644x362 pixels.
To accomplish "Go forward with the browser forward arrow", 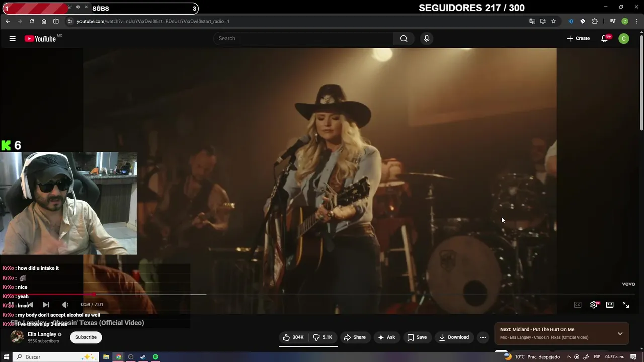I will (x=20, y=21).
